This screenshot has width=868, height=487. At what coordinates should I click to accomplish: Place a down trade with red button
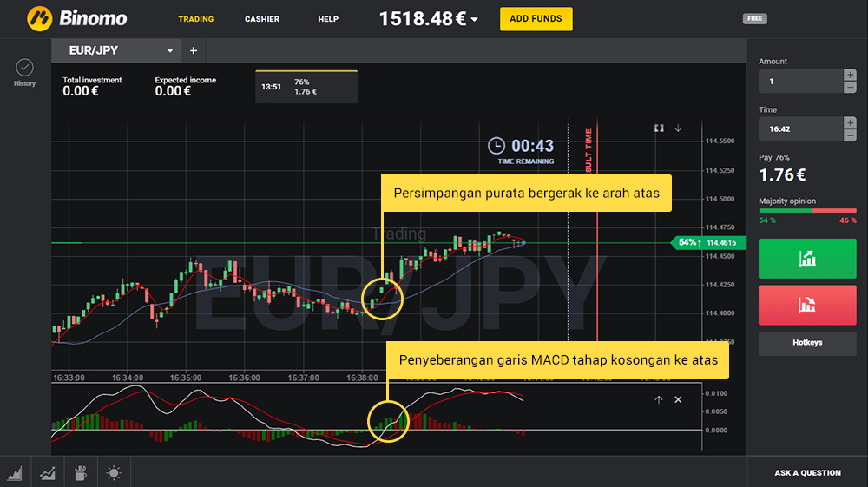point(807,305)
